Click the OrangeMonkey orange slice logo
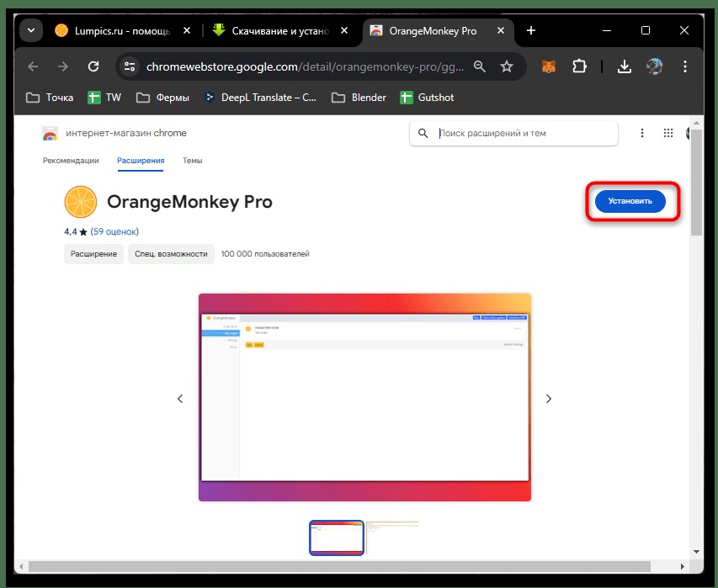718x588 pixels. point(81,202)
